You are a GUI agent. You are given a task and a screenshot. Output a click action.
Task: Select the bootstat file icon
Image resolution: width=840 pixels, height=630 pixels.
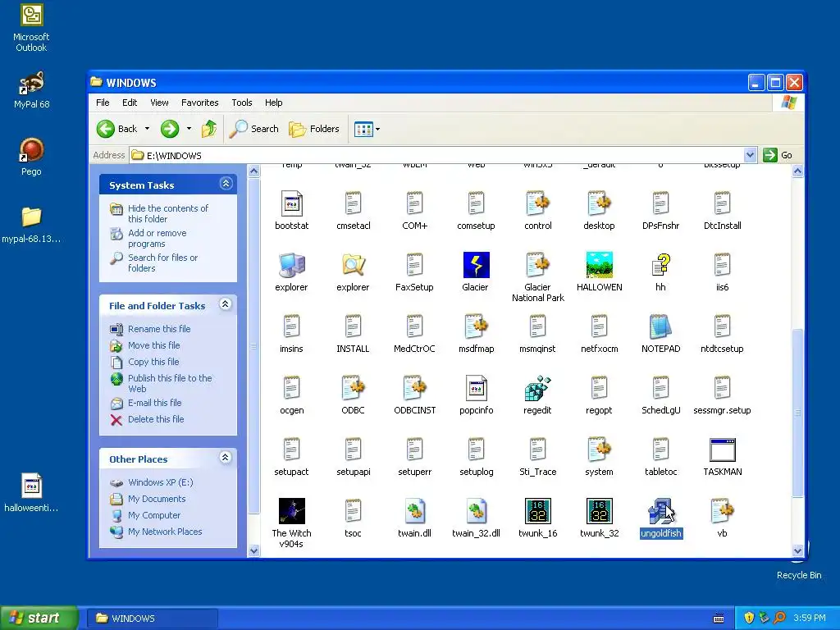click(291, 203)
